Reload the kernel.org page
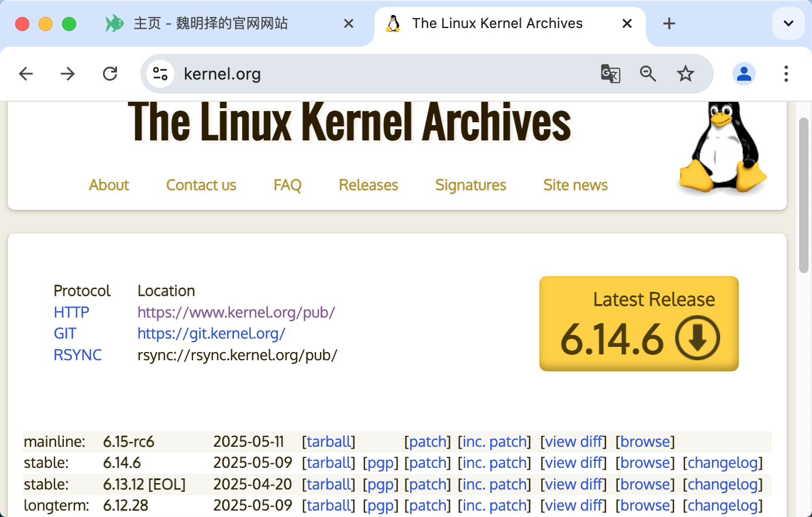Image resolution: width=812 pixels, height=517 pixels. (x=110, y=74)
